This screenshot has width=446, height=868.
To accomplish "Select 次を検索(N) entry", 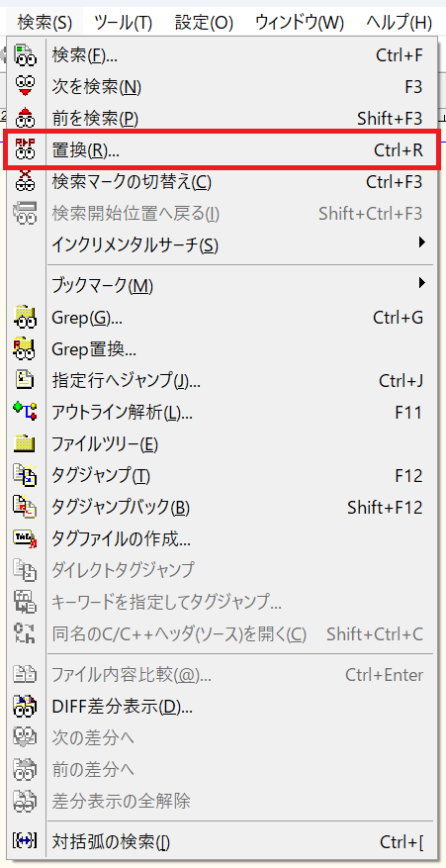I will (x=223, y=87).
